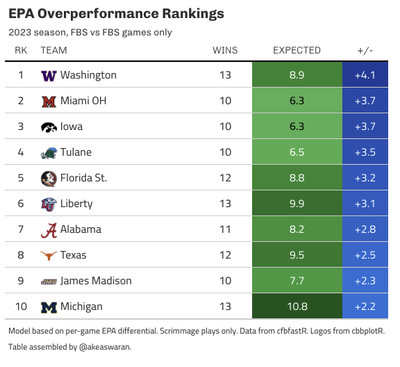
Task: Select the +/- column header
Action: [365, 50]
